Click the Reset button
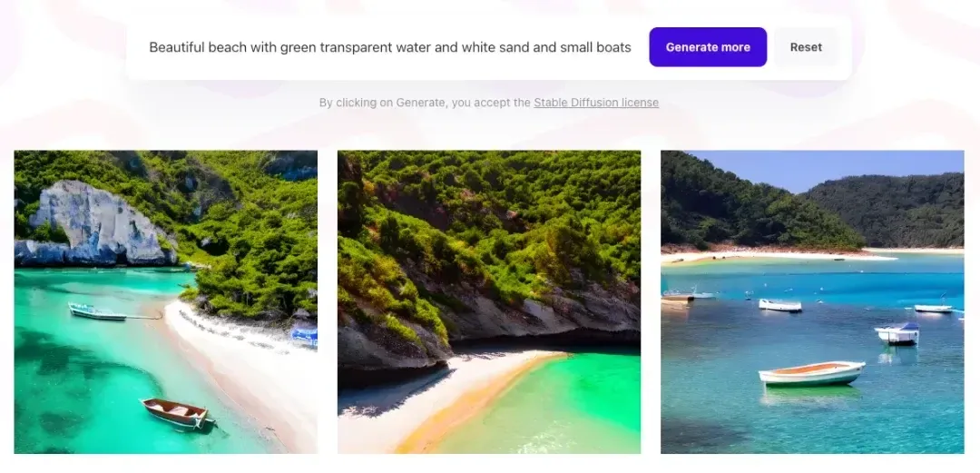 point(806,47)
